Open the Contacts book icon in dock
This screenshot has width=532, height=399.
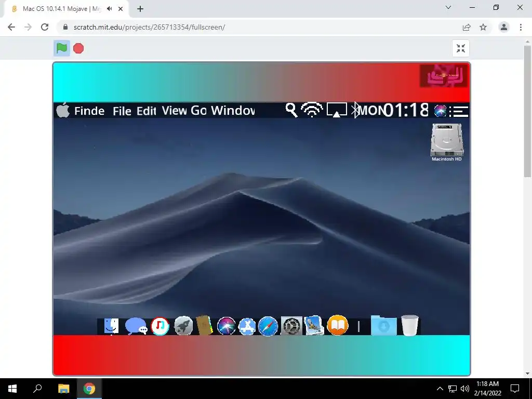coord(204,326)
